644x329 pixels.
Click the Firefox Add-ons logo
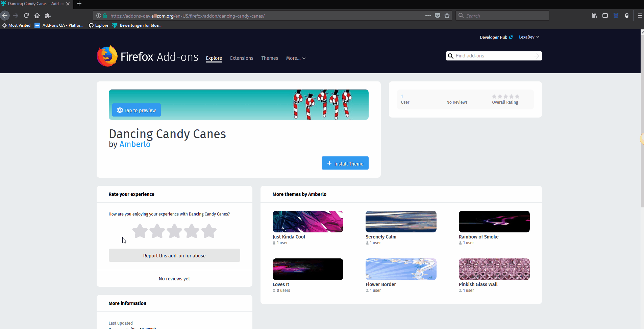point(148,56)
